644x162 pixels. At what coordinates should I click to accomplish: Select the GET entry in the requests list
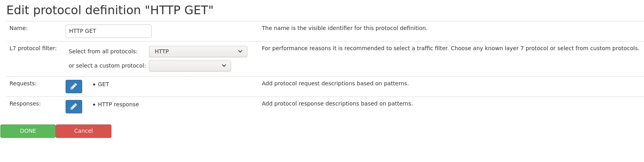pyautogui.click(x=104, y=85)
